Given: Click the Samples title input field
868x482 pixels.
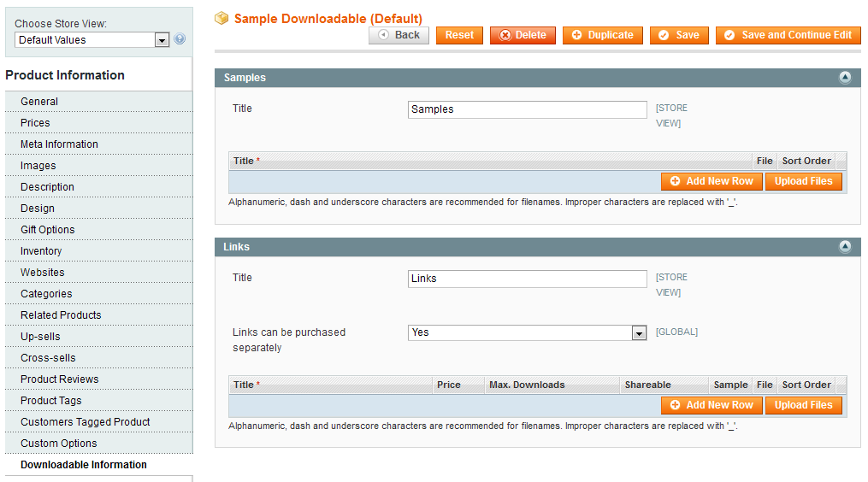Looking at the screenshot, I should click(x=527, y=109).
